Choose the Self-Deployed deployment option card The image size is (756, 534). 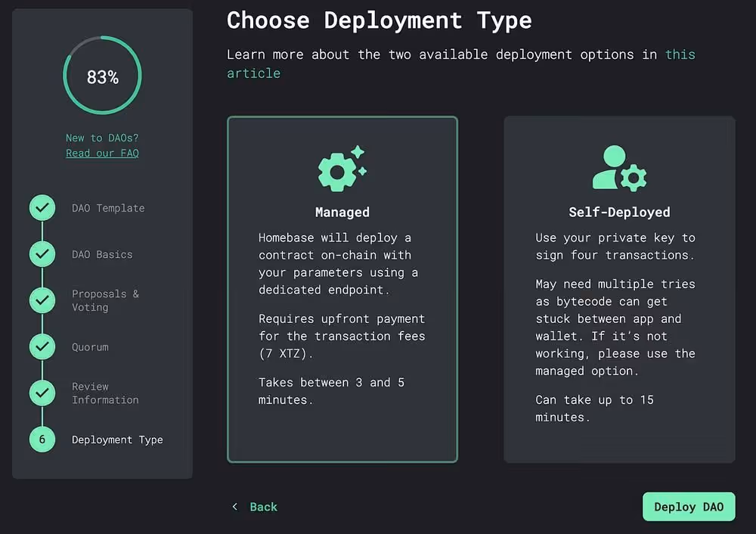[619, 289]
